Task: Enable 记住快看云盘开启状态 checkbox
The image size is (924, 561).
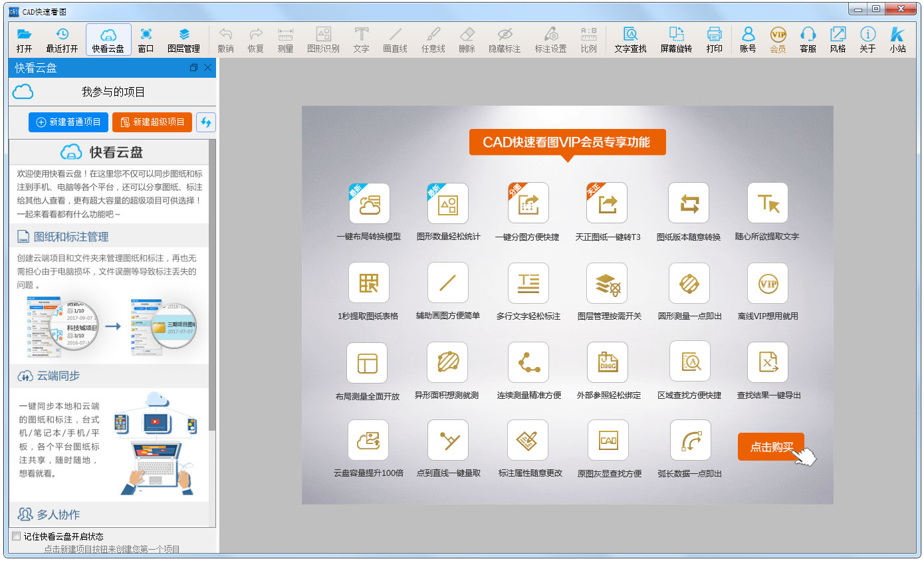Action: point(17,536)
